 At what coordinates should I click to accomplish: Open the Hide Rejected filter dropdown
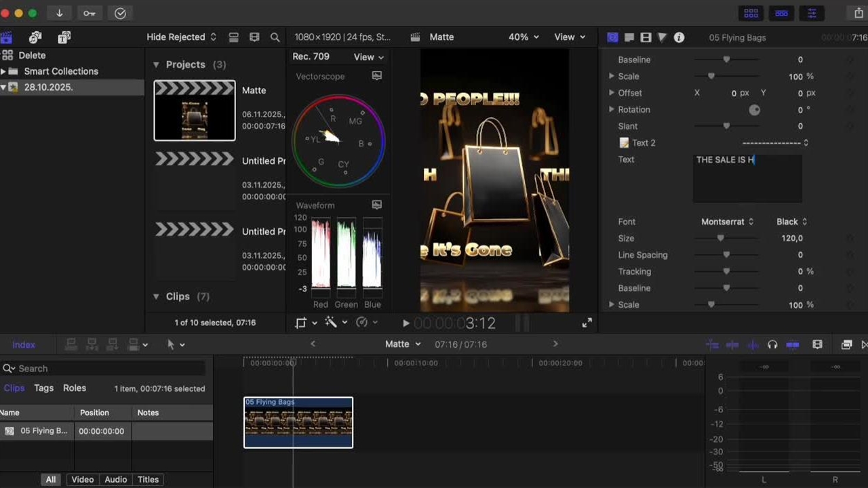(181, 37)
